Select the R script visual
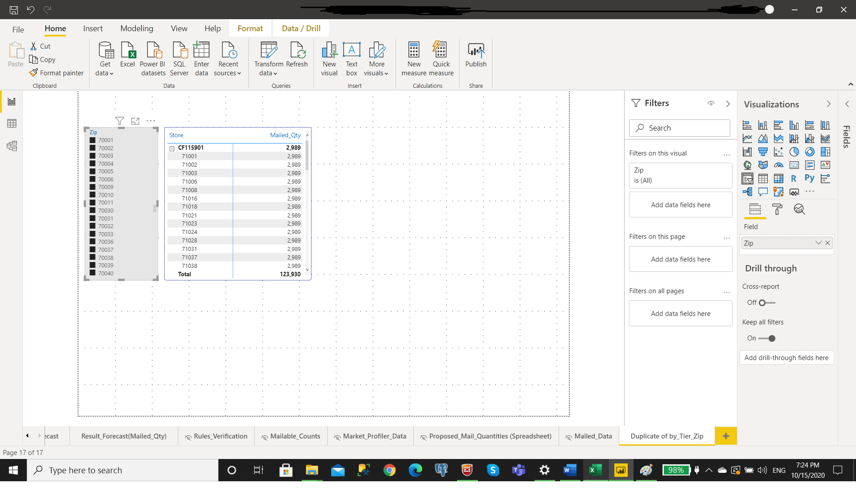The height and width of the screenshot is (504, 856). point(794,179)
